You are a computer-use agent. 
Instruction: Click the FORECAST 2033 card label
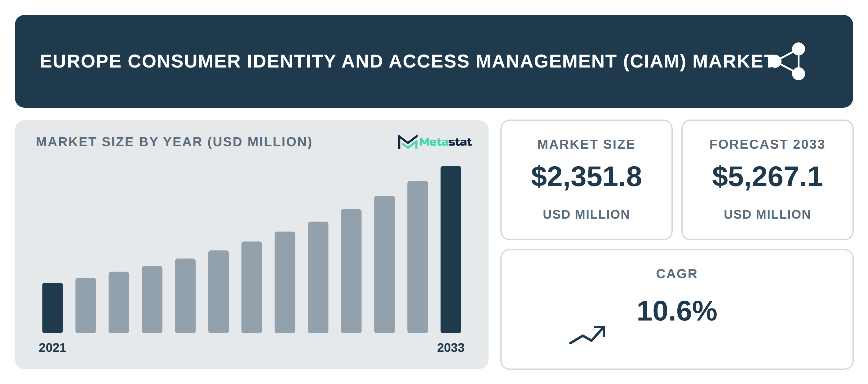pos(767,144)
